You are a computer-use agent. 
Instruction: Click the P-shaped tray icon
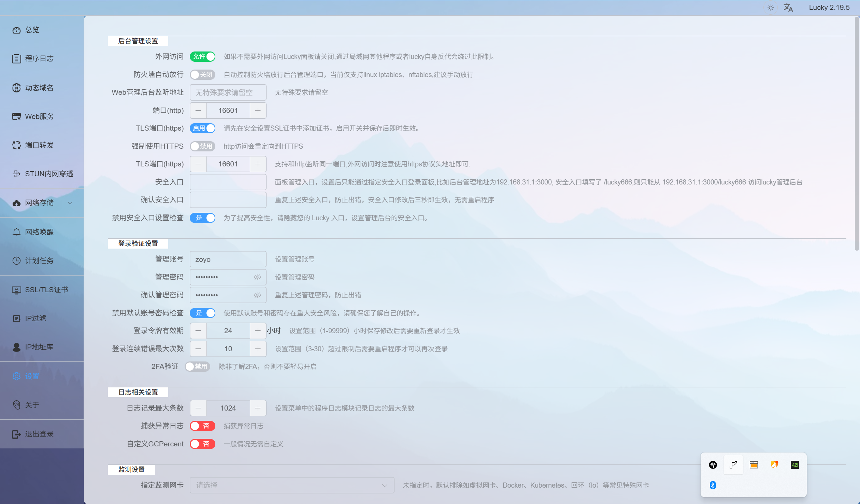[733, 465]
